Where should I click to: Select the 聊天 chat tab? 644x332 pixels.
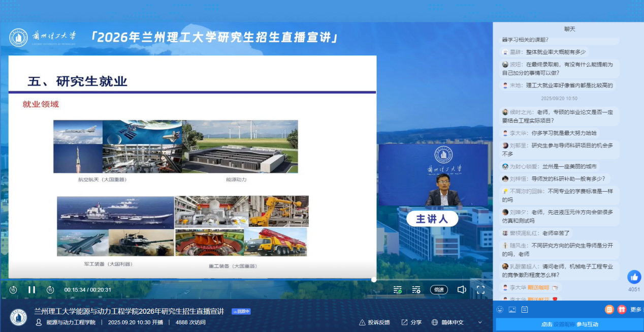pos(569,29)
